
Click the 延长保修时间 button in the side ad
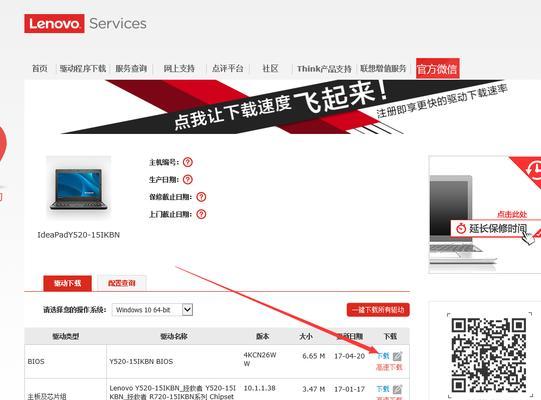(495, 228)
